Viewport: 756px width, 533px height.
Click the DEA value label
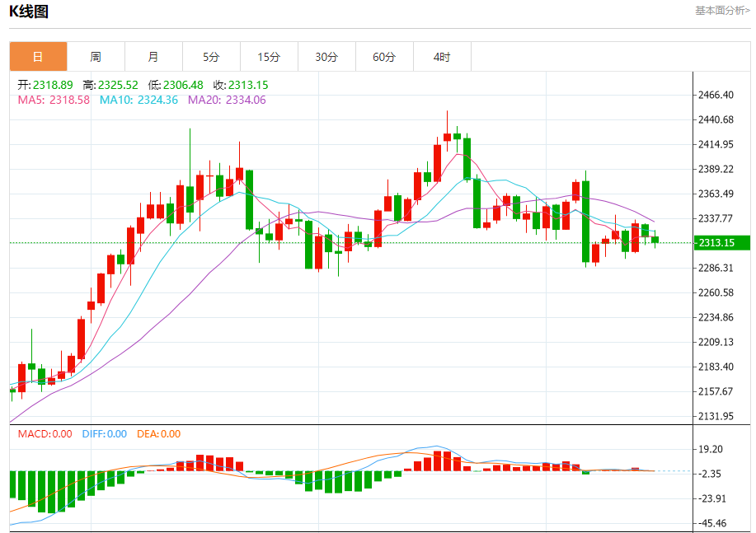tap(158, 434)
